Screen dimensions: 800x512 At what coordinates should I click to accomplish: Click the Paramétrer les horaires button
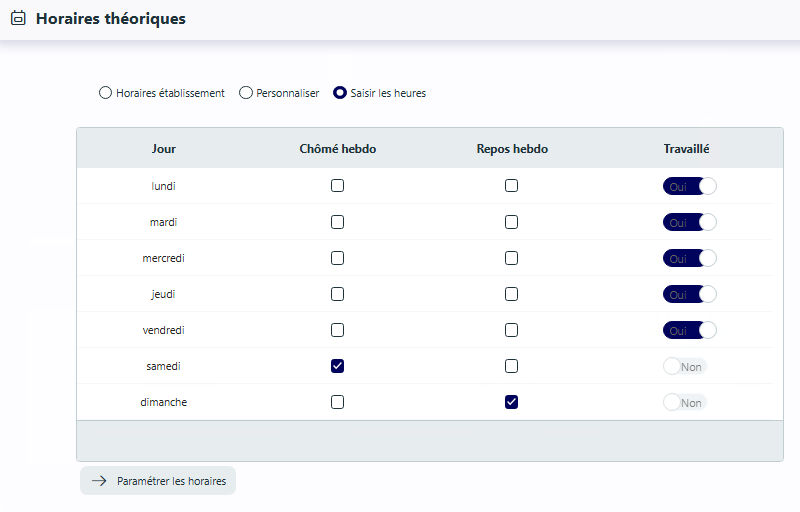158,480
